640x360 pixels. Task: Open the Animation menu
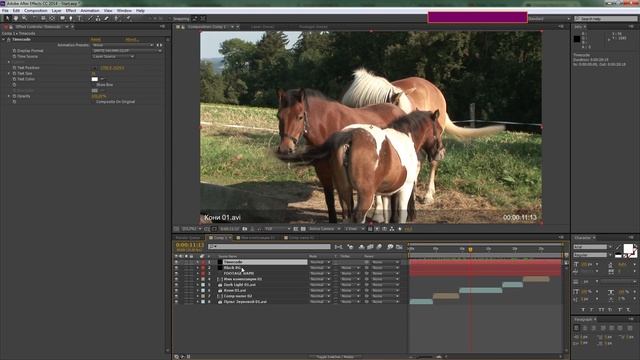(x=89, y=11)
